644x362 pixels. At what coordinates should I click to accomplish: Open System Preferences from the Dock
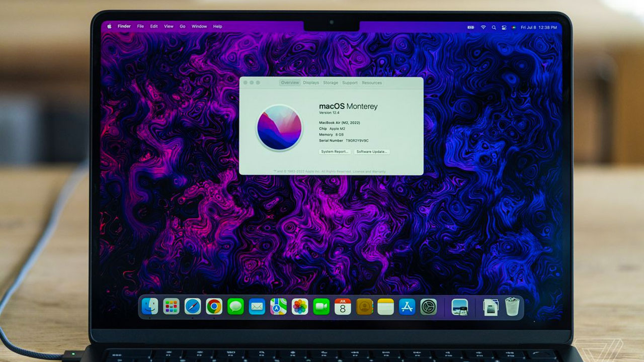tap(429, 306)
